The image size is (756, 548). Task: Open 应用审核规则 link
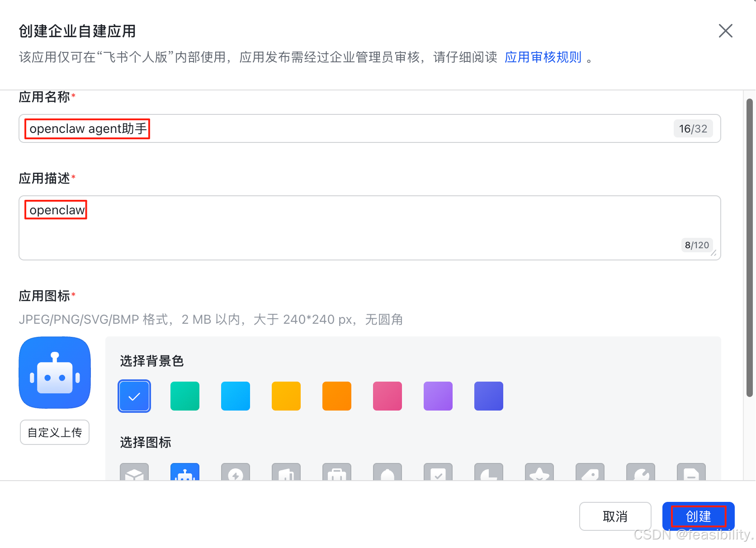tap(543, 57)
